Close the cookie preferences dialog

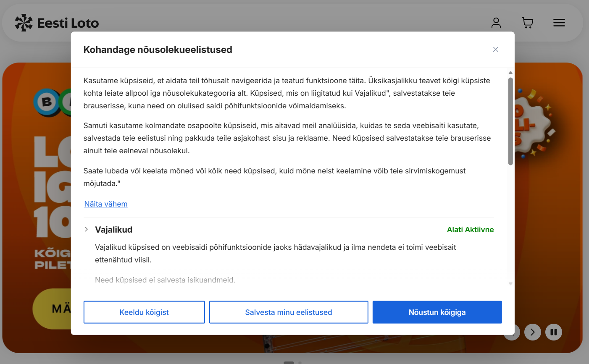point(496,50)
